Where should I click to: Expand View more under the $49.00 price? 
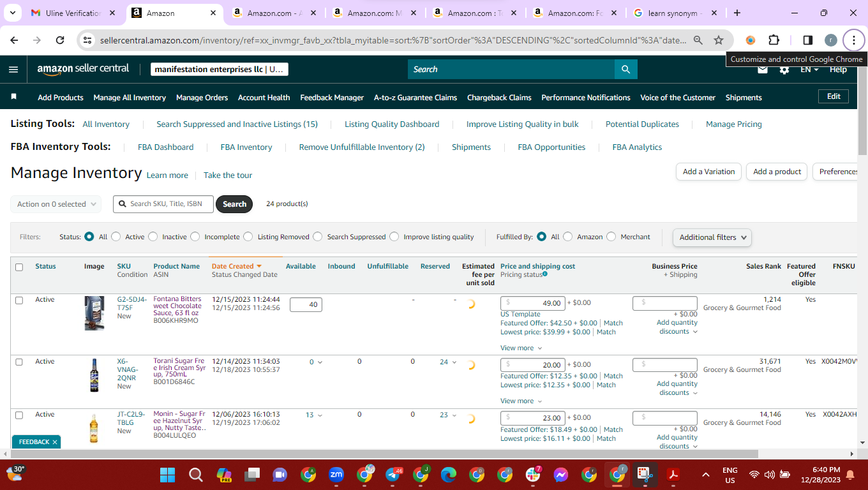tap(521, 348)
